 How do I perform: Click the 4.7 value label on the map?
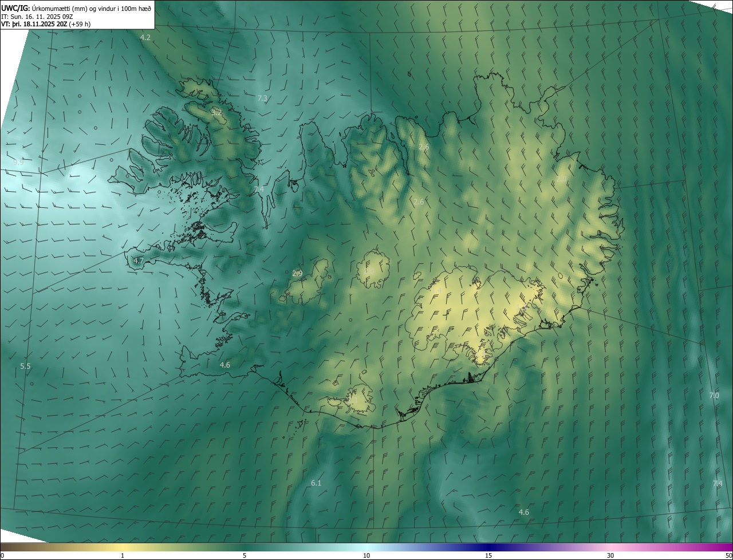tap(139, 261)
